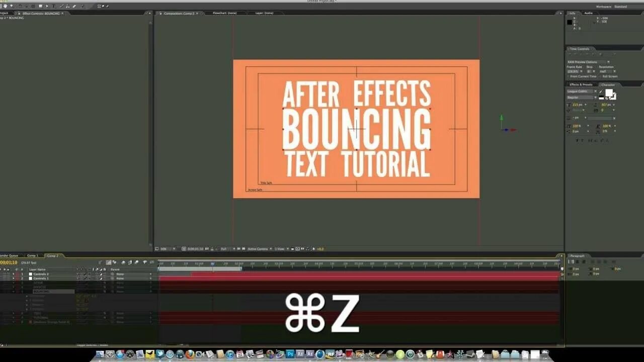Click the Parent column header
Screen dimensions: 644x362
pos(115,269)
